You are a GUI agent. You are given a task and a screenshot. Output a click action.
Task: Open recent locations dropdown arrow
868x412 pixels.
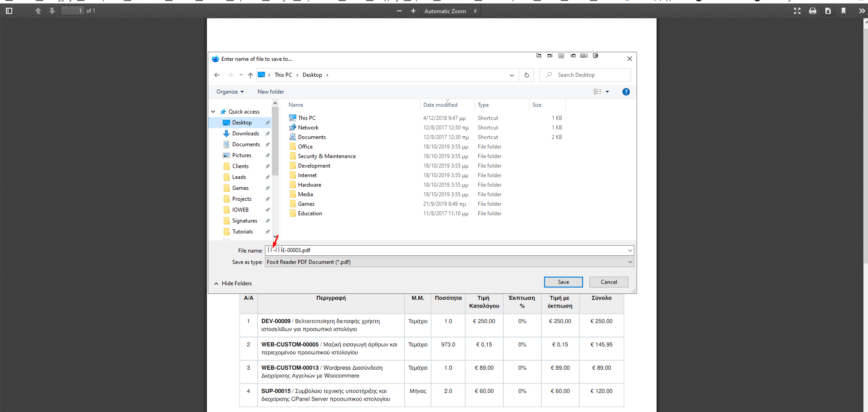click(x=241, y=75)
